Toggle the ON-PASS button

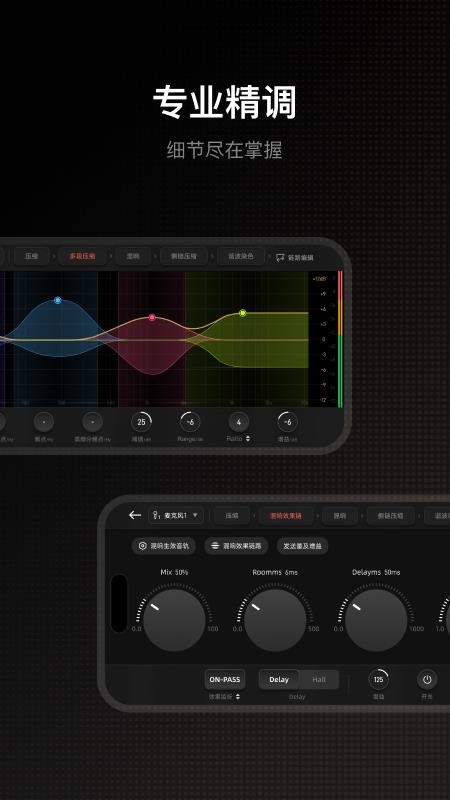pyautogui.click(x=224, y=680)
